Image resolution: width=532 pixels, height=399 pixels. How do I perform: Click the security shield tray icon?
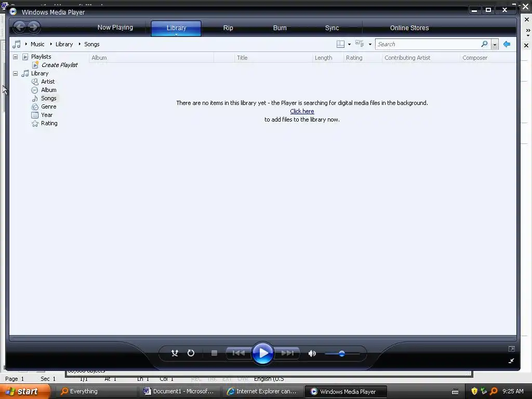(474, 391)
